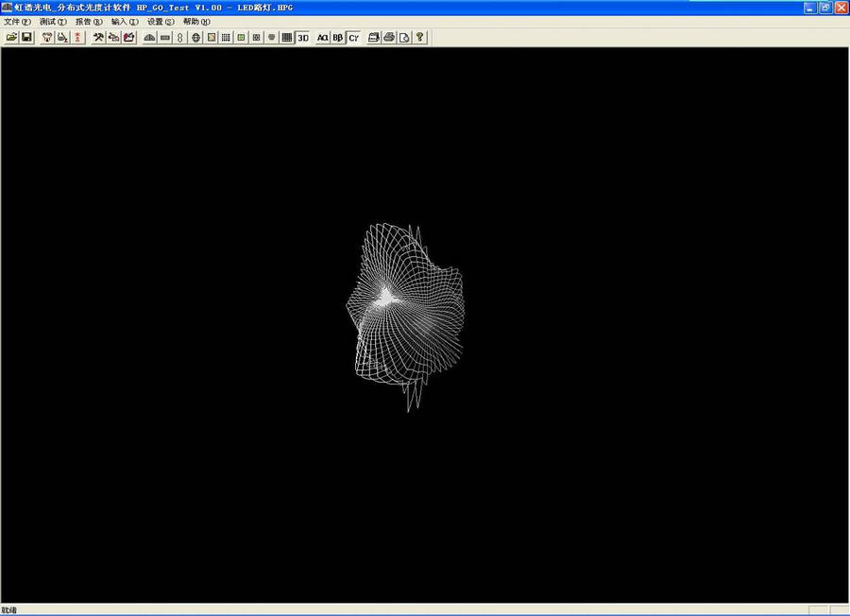Open the 设置(S) menu
Viewport: 850px width, 616px height.
click(x=161, y=22)
